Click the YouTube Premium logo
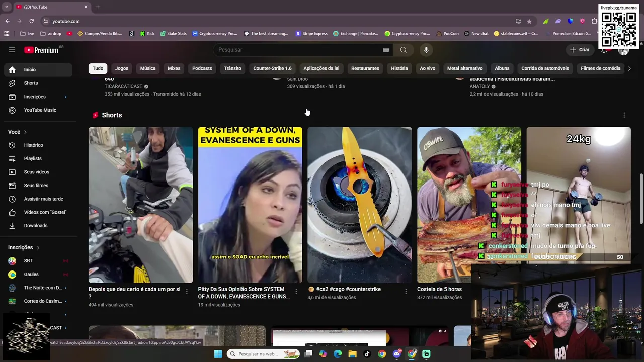The image size is (644, 362). (x=42, y=50)
